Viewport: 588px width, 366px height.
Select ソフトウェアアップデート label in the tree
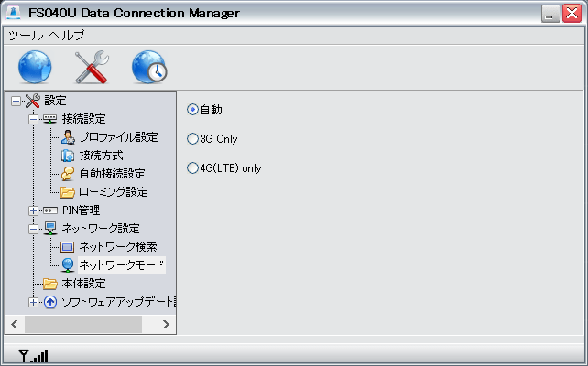[x=118, y=302]
